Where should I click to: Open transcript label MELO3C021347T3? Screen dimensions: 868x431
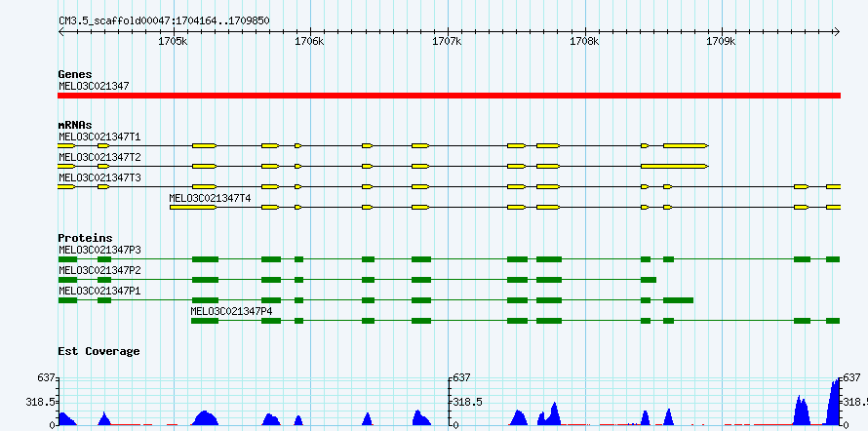[x=99, y=177]
